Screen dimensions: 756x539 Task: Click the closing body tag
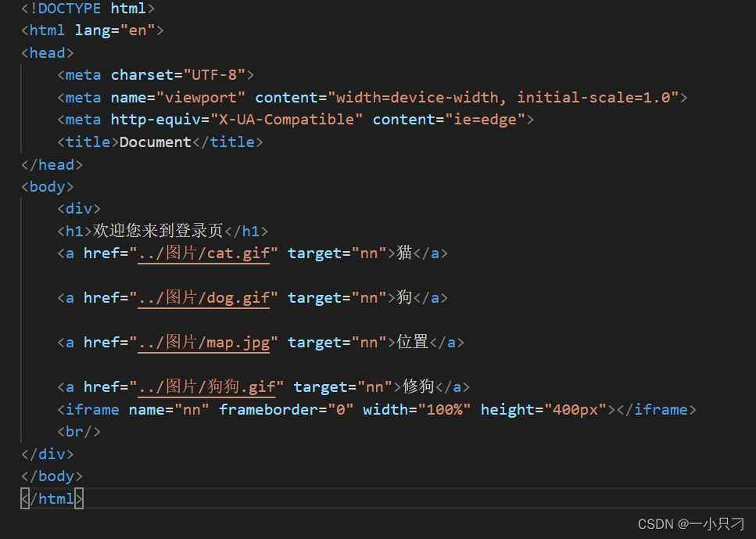[x=52, y=476]
